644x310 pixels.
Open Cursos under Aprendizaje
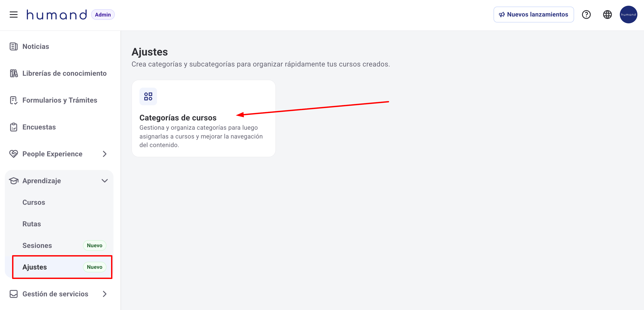click(x=34, y=202)
